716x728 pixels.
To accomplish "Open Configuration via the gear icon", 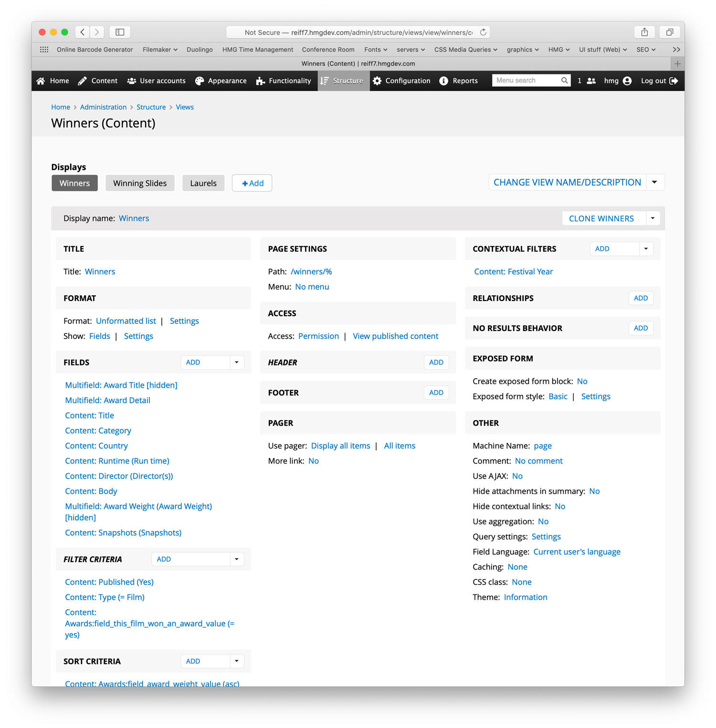I will click(x=377, y=81).
